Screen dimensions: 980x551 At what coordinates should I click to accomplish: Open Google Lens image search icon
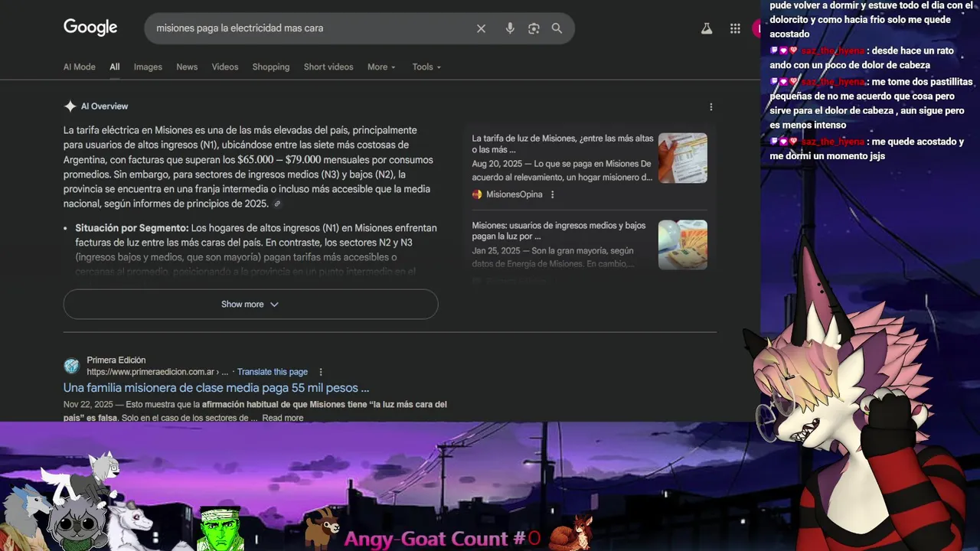pos(534,28)
